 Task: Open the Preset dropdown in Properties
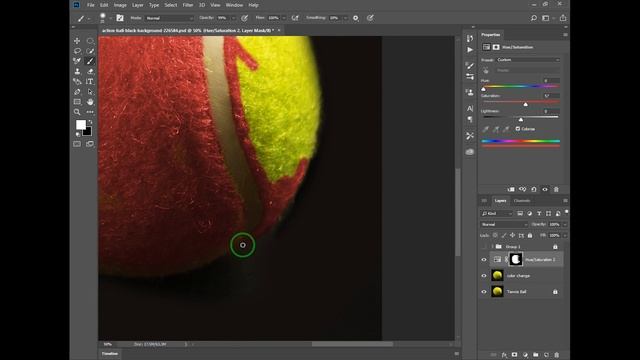coord(528,60)
